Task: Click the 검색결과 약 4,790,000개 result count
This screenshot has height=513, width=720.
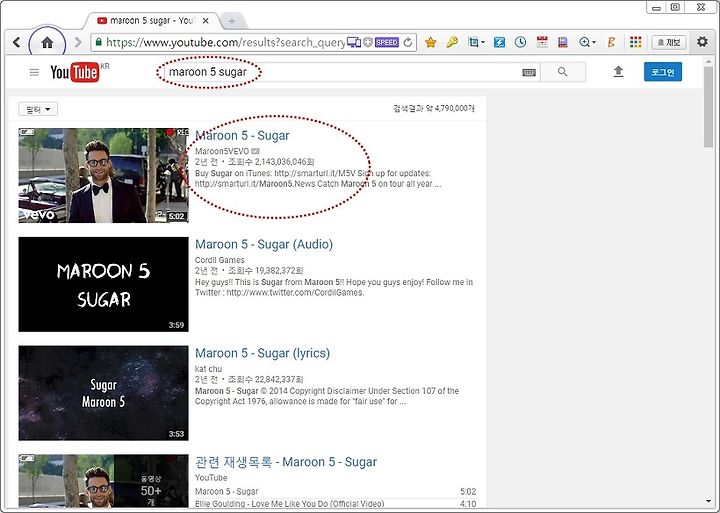Action: point(434,108)
